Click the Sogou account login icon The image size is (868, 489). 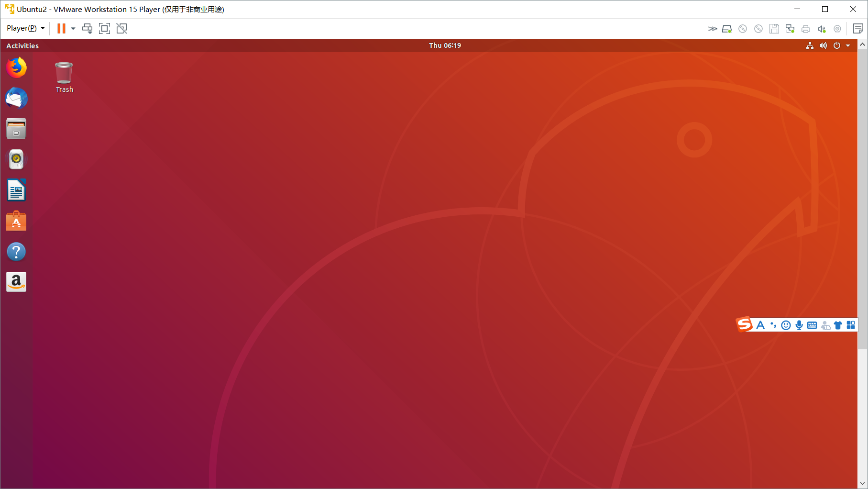825,325
